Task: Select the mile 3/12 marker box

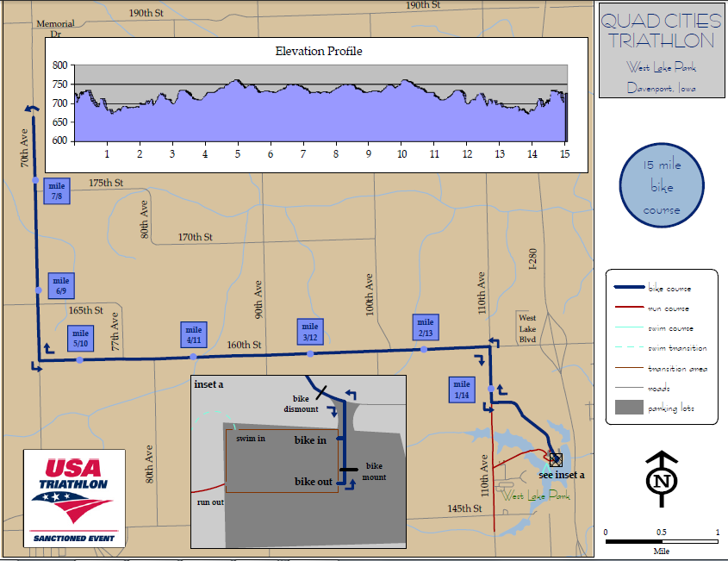Action: 309,332
